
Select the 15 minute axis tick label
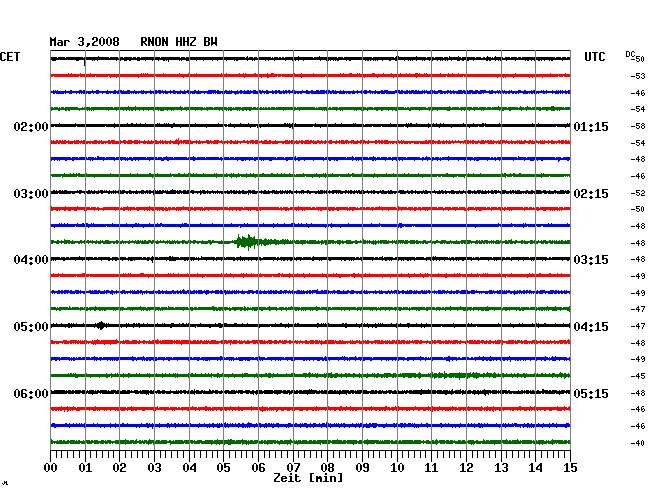(x=570, y=467)
